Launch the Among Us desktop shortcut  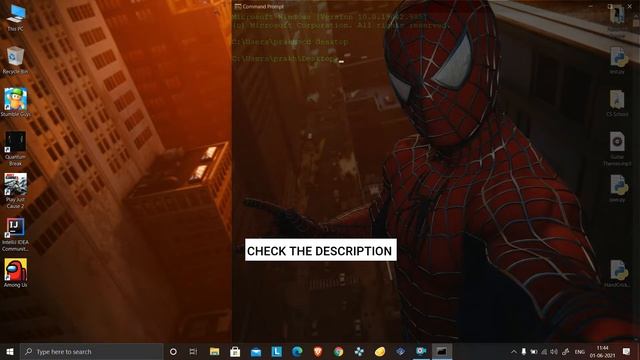click(x=16, y=273)
